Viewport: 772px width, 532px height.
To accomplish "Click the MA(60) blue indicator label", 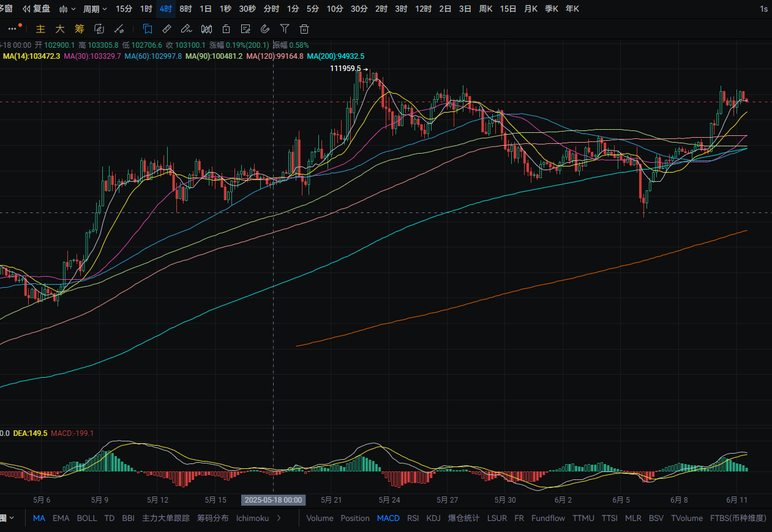I will (153, 56).
